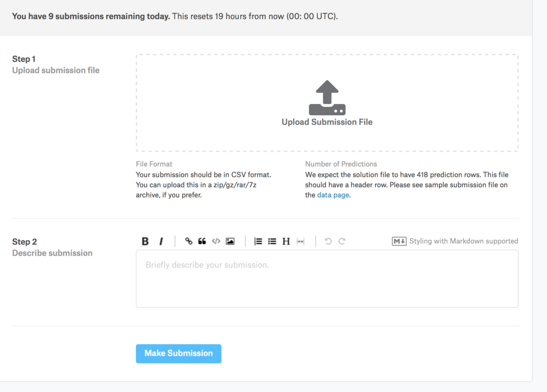The image size is (547, 392).
Task: Click the Make Submission button
Action: (x=178, y=354)
